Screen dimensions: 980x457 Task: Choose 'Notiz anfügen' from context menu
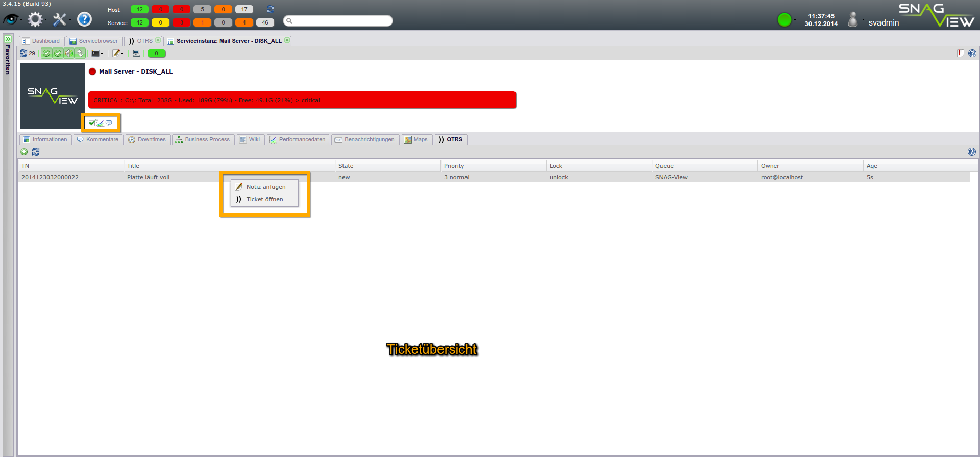click(264, 187)
